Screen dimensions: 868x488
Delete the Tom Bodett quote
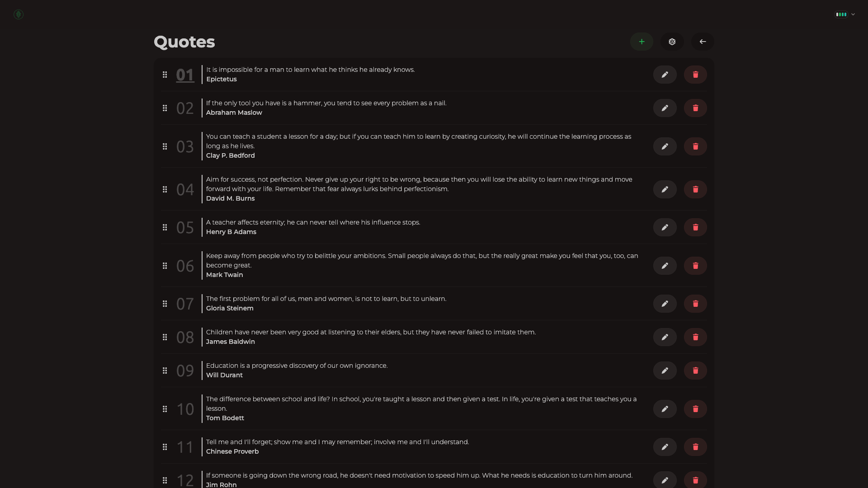coord(695,409)
